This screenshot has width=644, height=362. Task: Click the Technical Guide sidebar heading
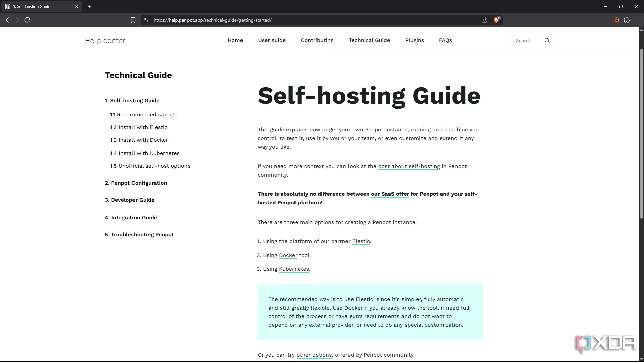[x=138, y=75]
